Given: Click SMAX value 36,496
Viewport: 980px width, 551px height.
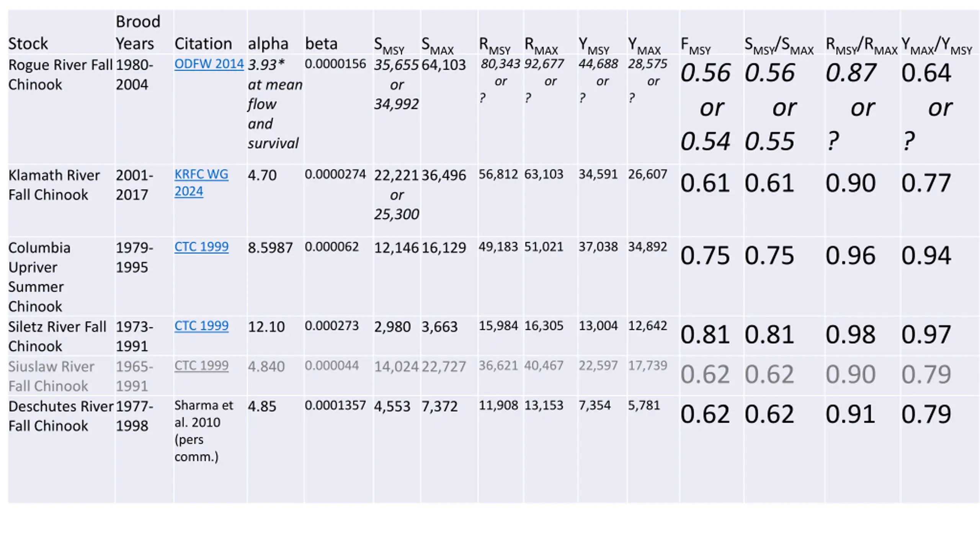Looking at the screenshot, I should [444, 175].
